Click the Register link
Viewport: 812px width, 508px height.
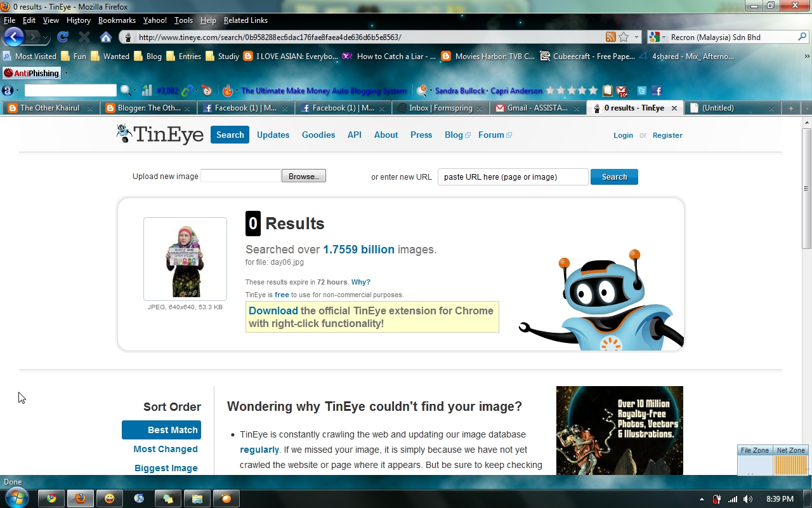pyautogui.click(x=667, y=135)
